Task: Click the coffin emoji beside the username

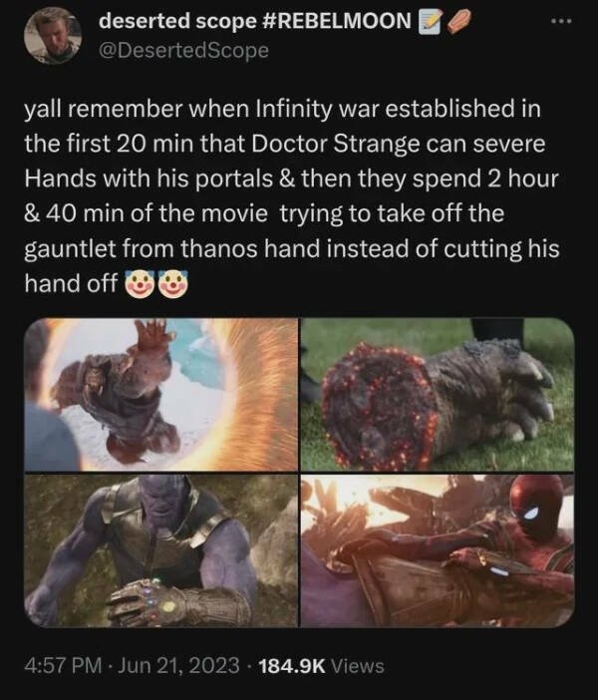Action: click(456, 22)
